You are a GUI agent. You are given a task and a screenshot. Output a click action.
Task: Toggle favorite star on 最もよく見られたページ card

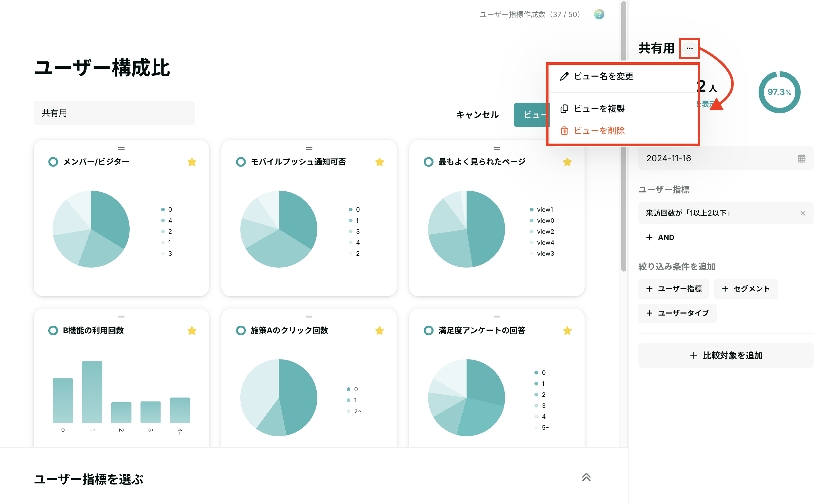pyautogui.click(x=567, y=162)
